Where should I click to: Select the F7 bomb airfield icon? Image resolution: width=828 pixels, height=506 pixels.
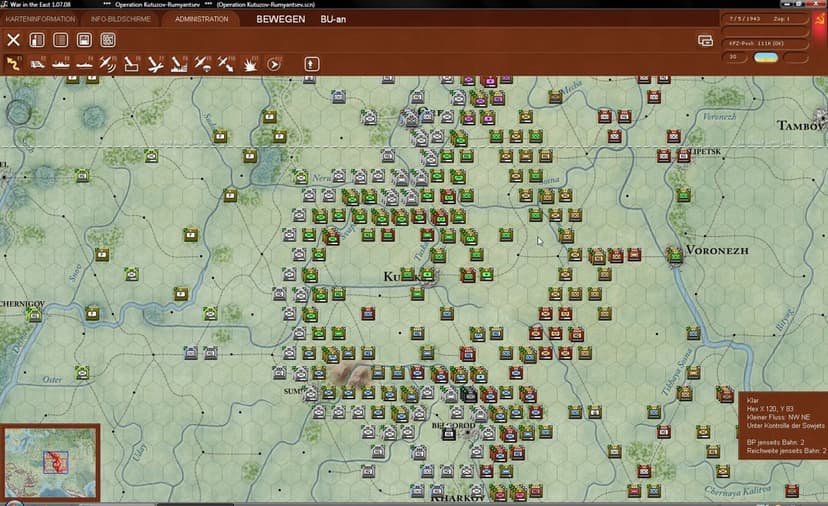155,64
